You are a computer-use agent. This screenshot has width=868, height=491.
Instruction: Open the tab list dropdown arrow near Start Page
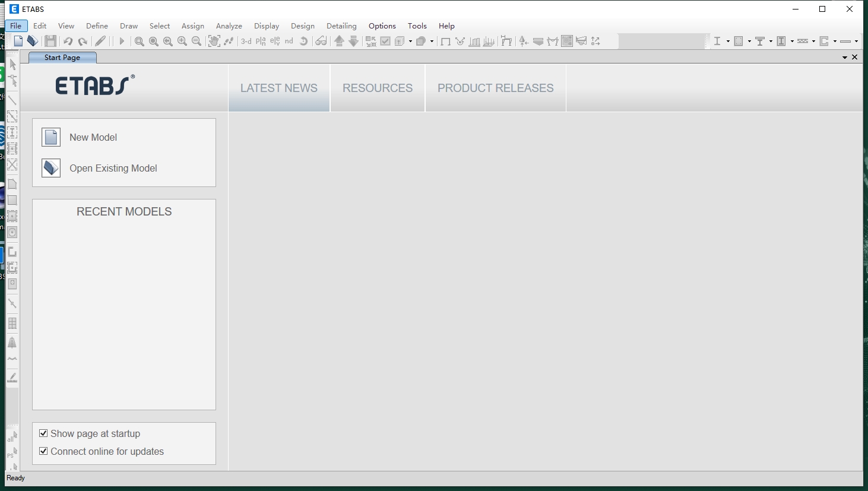[845, 58]
